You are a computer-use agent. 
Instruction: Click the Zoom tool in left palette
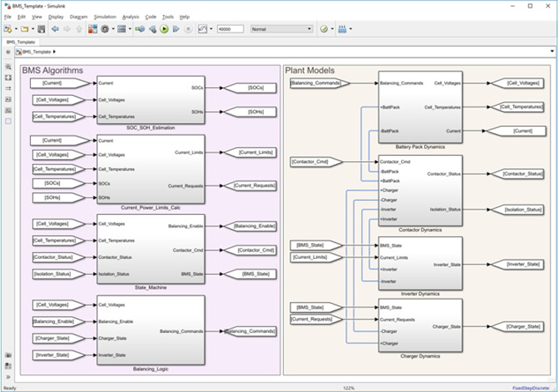click(8, 66)
